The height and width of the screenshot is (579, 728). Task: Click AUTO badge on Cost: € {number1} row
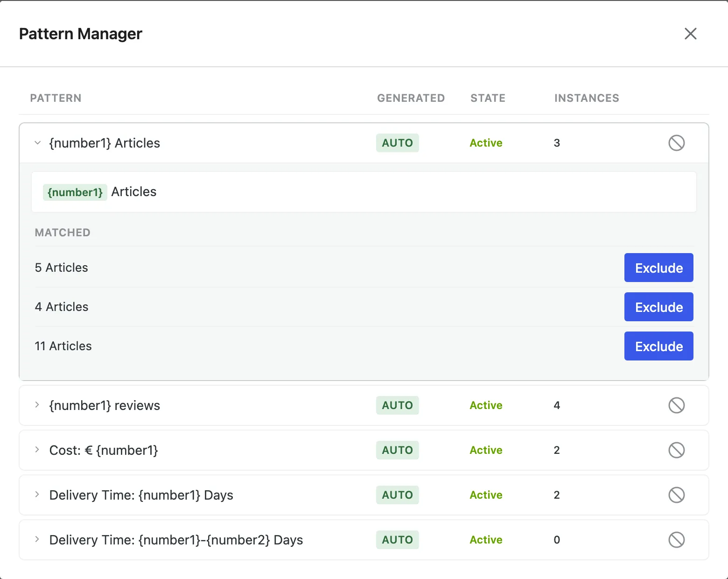point(398,450)
